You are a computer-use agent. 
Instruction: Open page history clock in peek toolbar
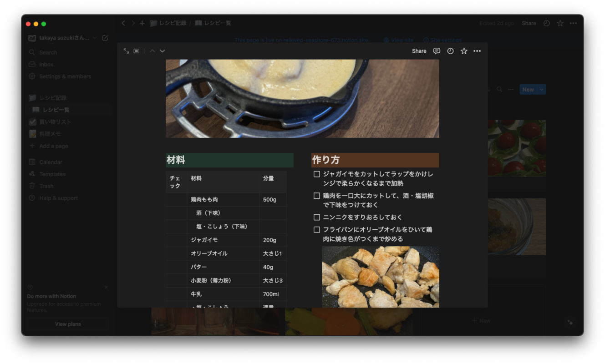click(450, 51)
